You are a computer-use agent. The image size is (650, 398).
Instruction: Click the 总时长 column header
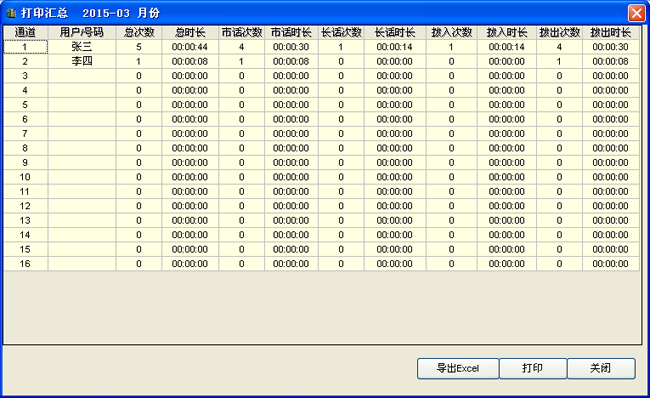tap(190, 32)
